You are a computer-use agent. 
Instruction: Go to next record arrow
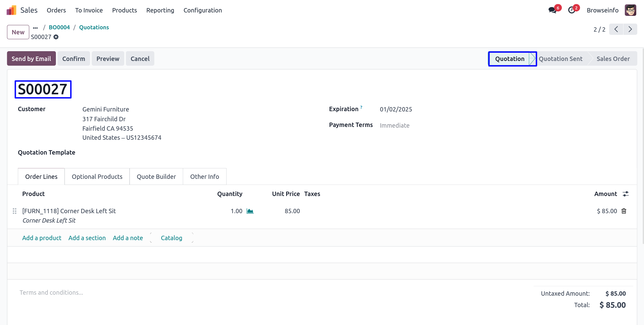tap(630, 29)
